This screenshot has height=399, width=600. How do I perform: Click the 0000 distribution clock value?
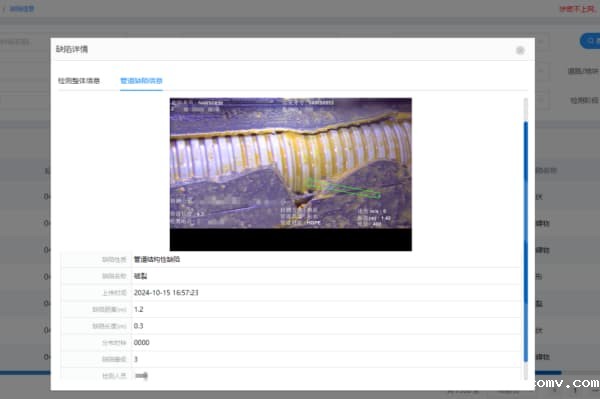tap(142, 342)
